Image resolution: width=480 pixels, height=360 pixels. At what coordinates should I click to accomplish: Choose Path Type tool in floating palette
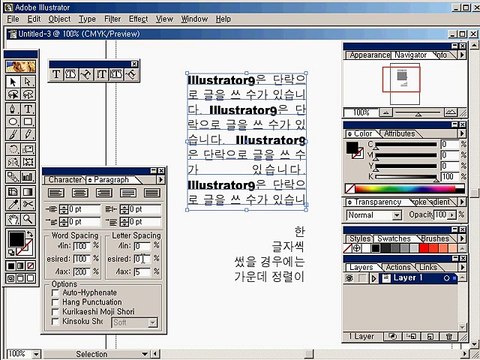coord(86,74)
